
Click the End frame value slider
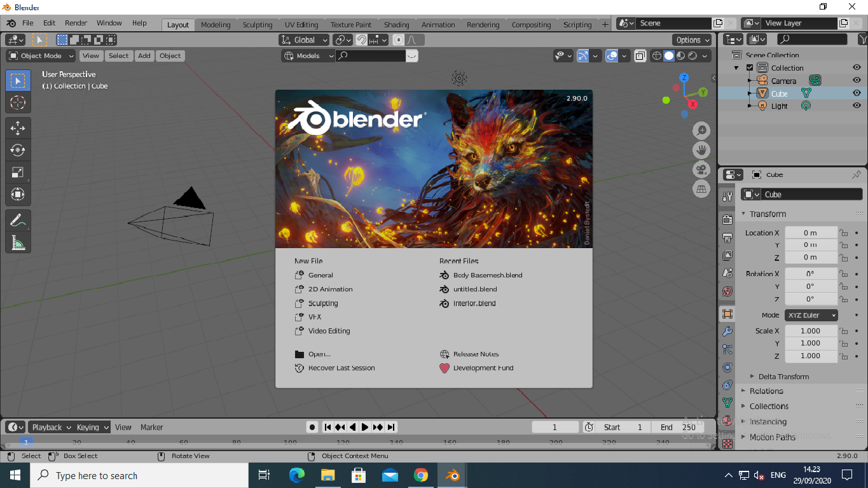pyautogui.click(x=678, y=427)
